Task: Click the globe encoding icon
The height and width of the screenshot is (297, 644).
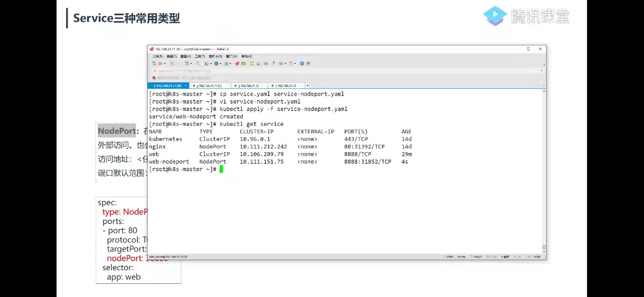Action: click(x=216, y=64)
